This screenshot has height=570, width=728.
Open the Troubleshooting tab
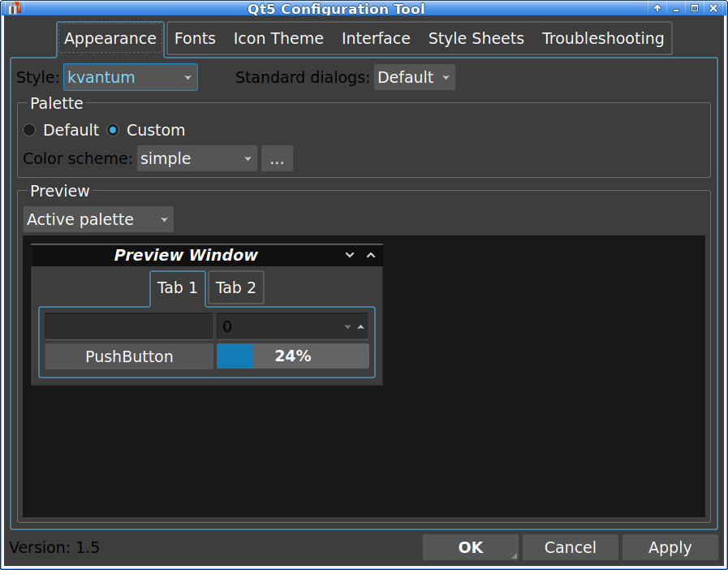(603, 38)
